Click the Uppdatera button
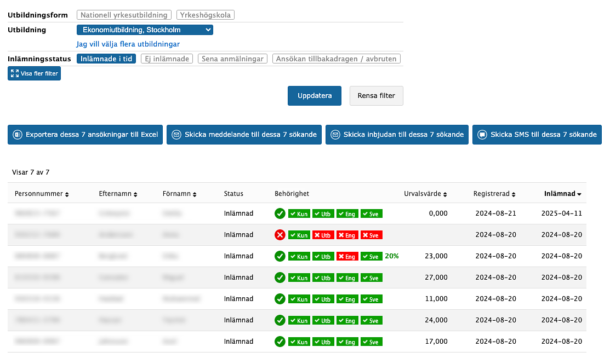Viewport: 610px width, 364px height. (315, 96)
